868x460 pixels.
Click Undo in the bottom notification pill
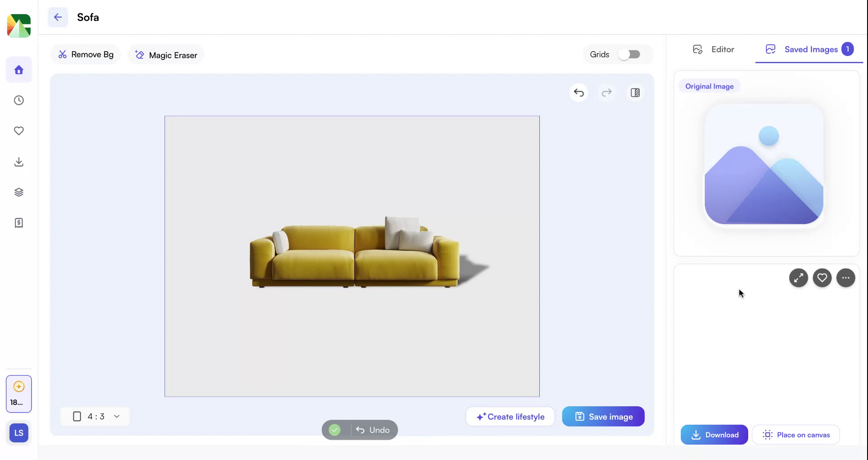(373, 430)
